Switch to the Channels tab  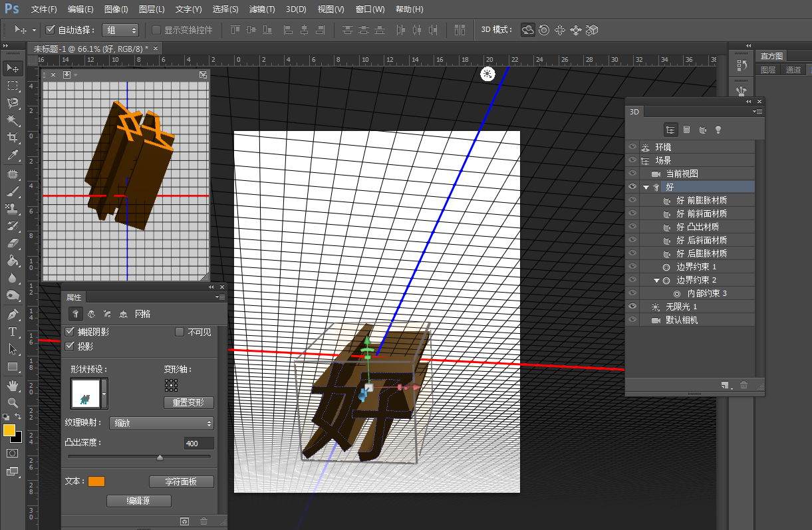pos(793,70)
